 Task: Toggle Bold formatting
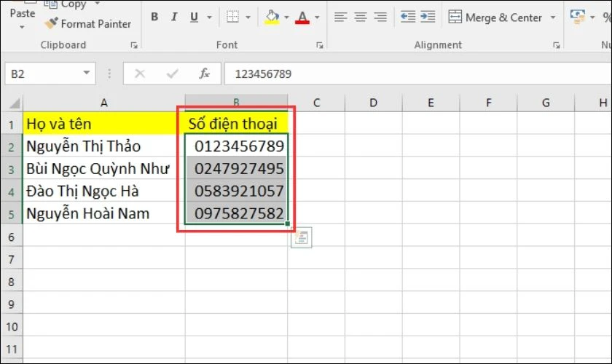(154, 17)
